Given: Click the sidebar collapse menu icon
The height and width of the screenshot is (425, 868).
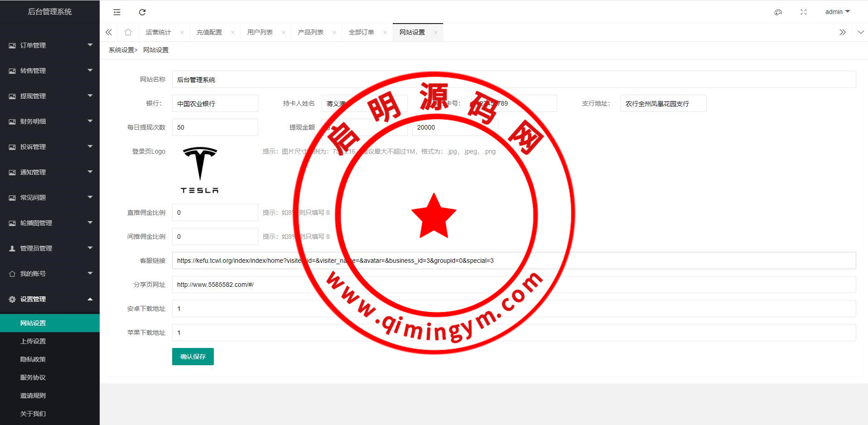Looking at the screenshot, I should click(117, 12).
